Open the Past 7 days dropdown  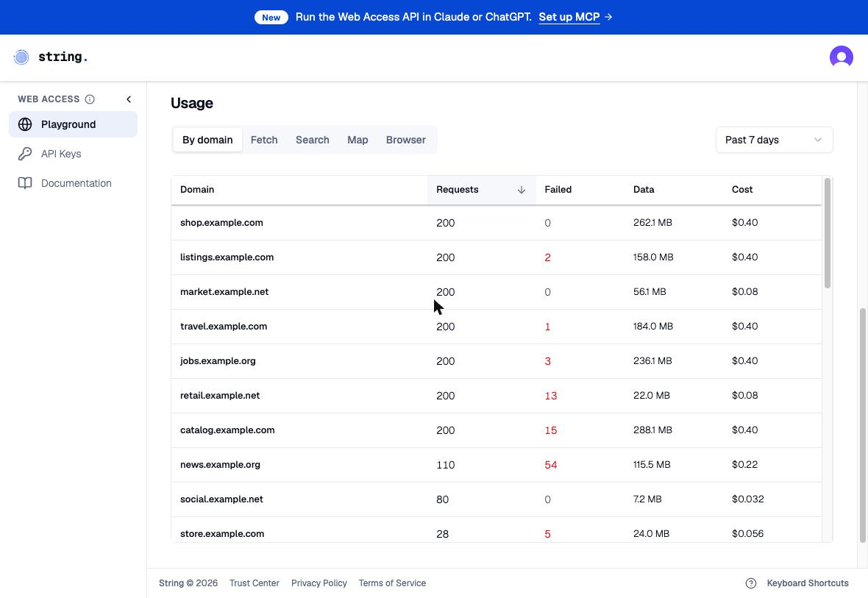[774, 140]
